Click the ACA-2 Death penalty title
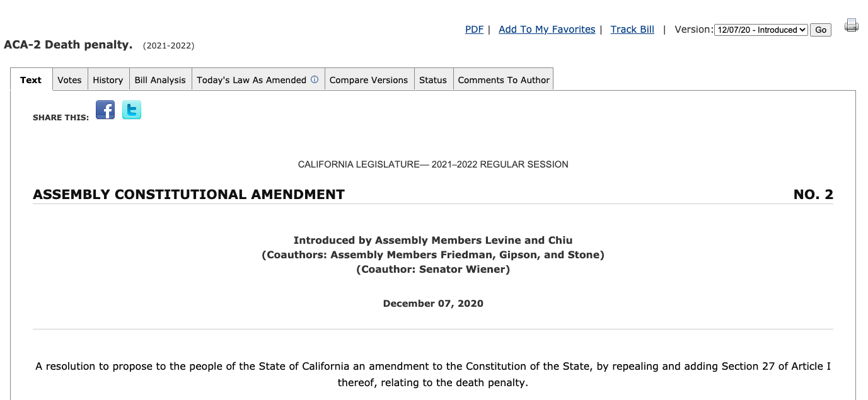The image size is (868, 400). pos(68,45)
